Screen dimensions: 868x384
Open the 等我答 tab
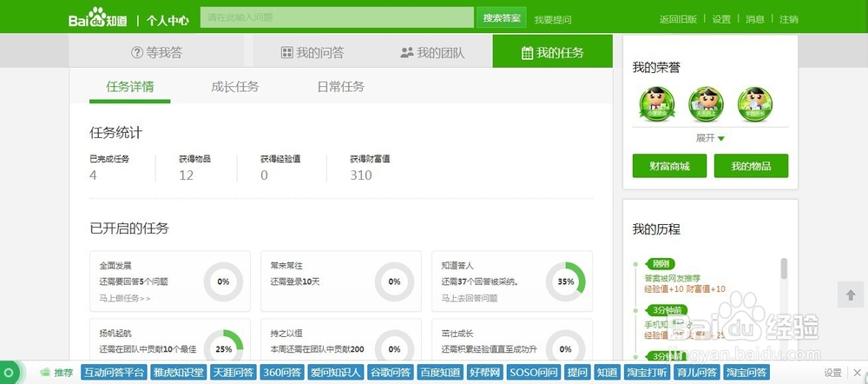click(x=156, y=51)
